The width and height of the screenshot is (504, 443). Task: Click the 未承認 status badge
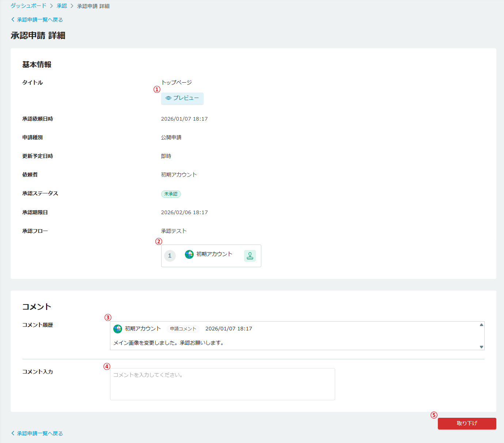[171, 194]
